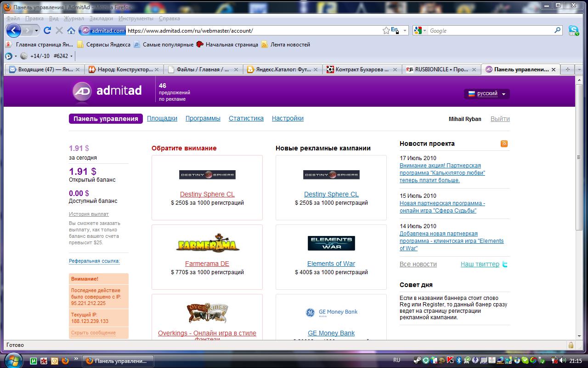Open the Steam tray icon
This screenshot has height=368, width=588.
click(x=417, y=361)
